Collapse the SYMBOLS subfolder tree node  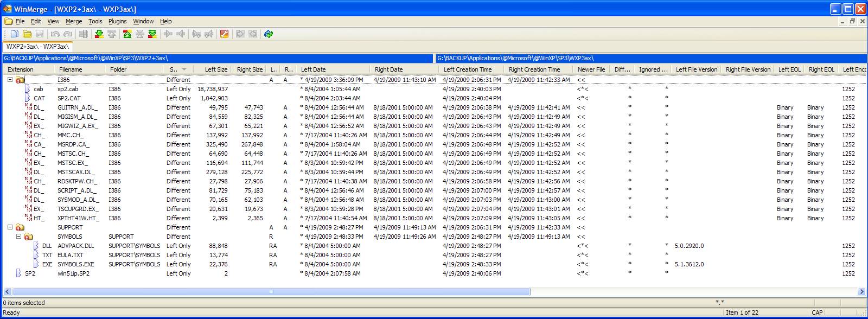[18, 237]
